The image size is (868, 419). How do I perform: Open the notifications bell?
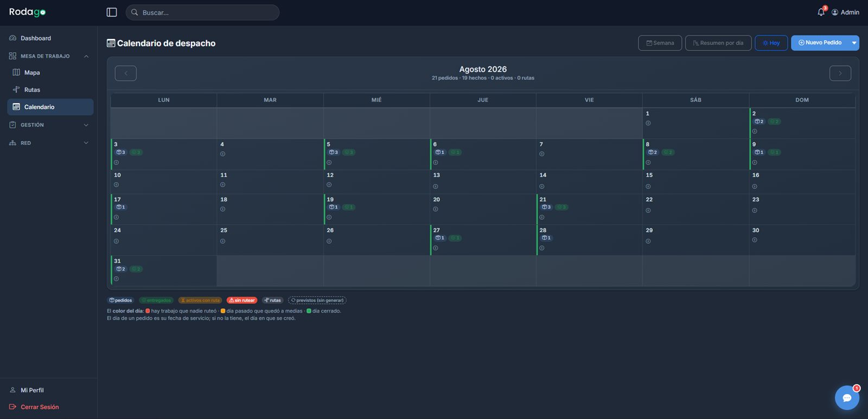(821, 12)
